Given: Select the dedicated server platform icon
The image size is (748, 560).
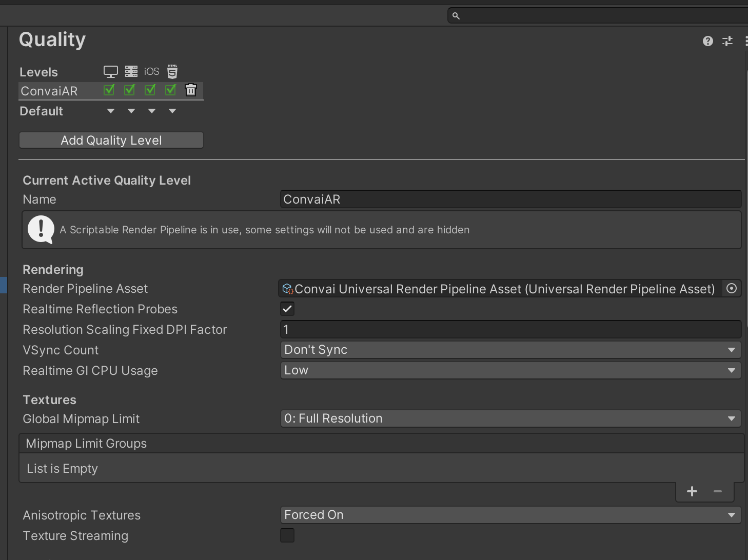Looking at the screenshot, I should tap(131, 71).
